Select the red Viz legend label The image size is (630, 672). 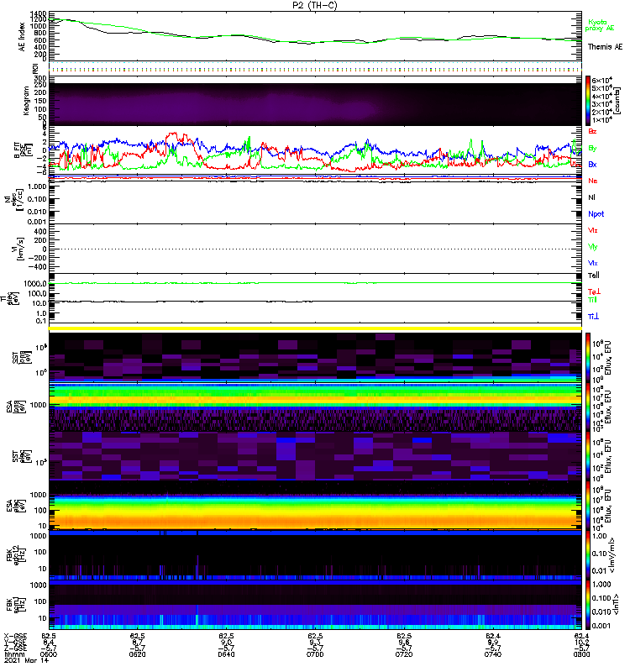click(x=593, y=230)
